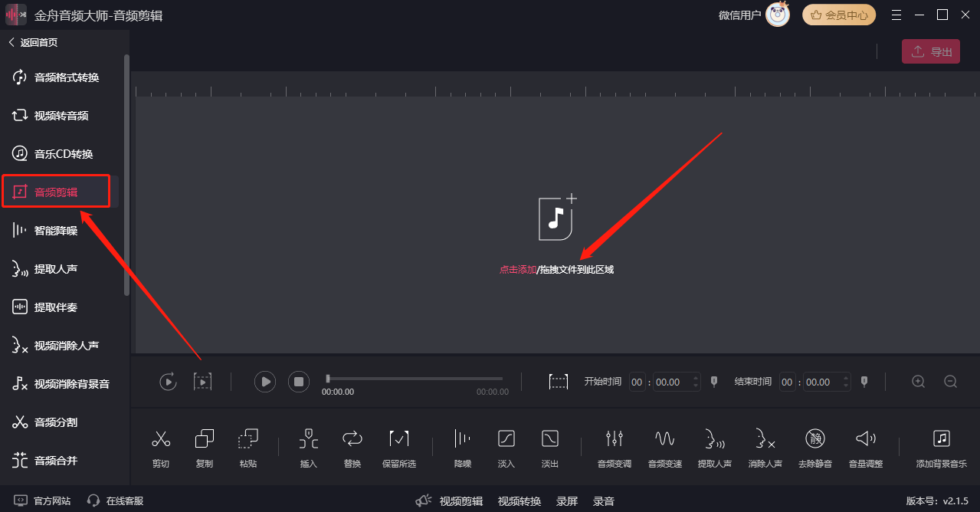Click the Export (导出) button

[x=931, y=52]
